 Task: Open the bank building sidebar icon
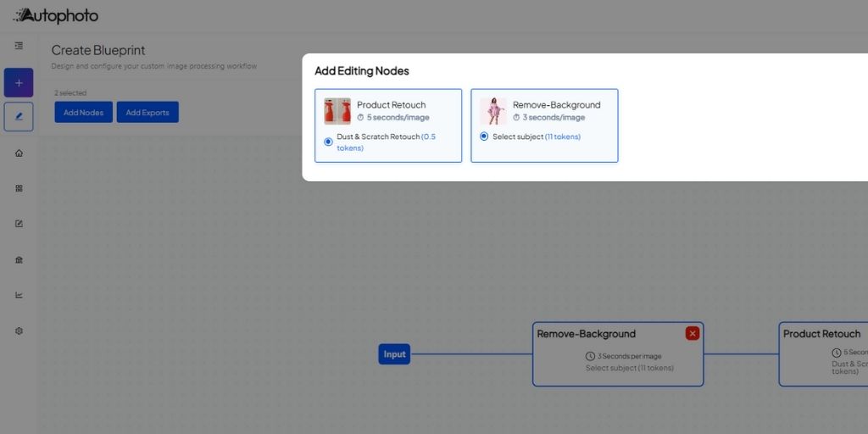tap(19, 259)
